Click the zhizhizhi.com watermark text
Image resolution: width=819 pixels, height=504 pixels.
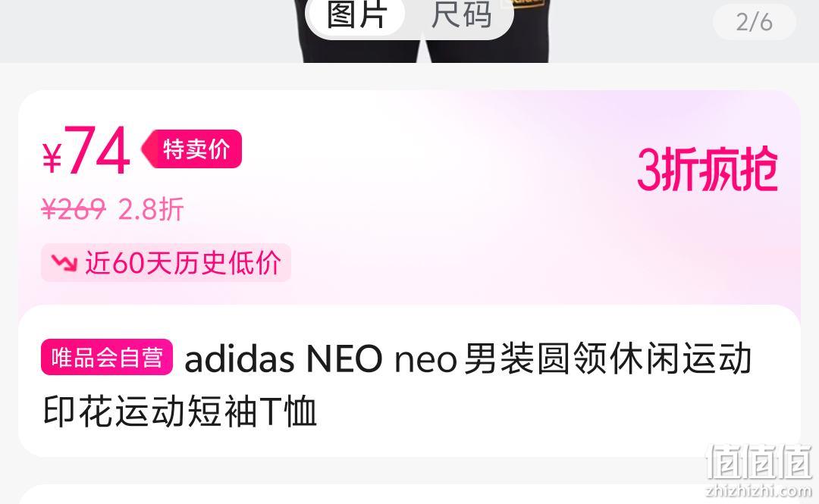coord(759,491)
